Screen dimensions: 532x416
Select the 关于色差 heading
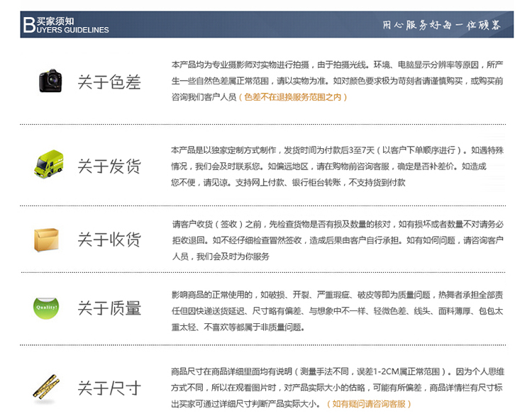click(x=109, y=81)
